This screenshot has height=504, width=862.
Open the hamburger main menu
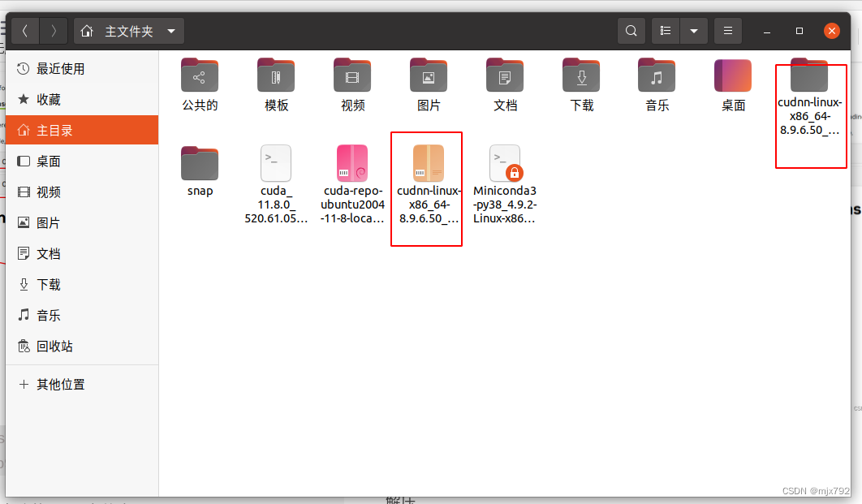[728, 31]
